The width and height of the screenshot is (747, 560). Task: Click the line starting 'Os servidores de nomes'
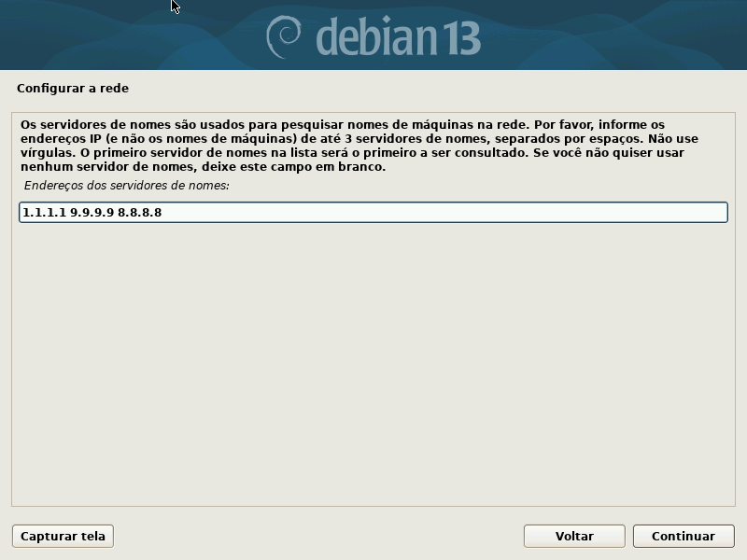pos(343,125)
